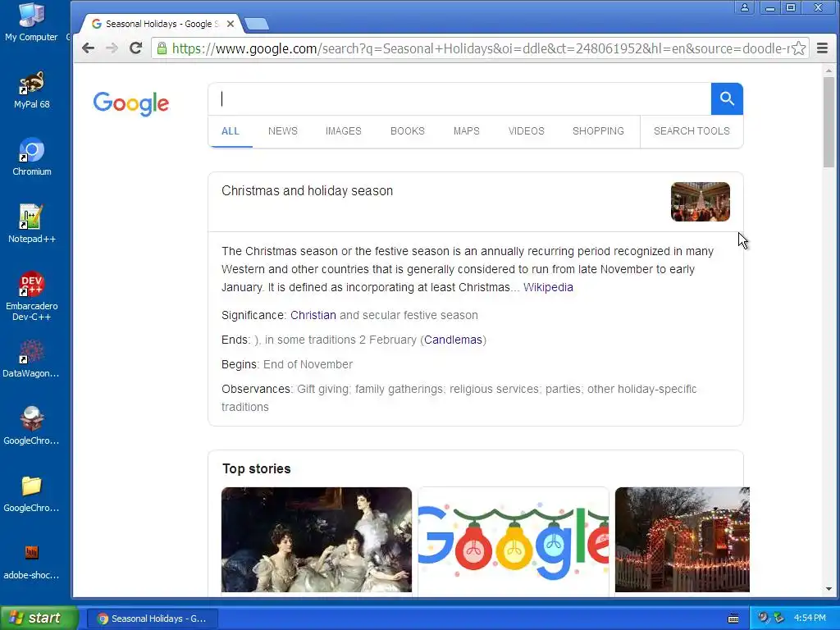Launch the Chromium desktop icon

(32, 157)
